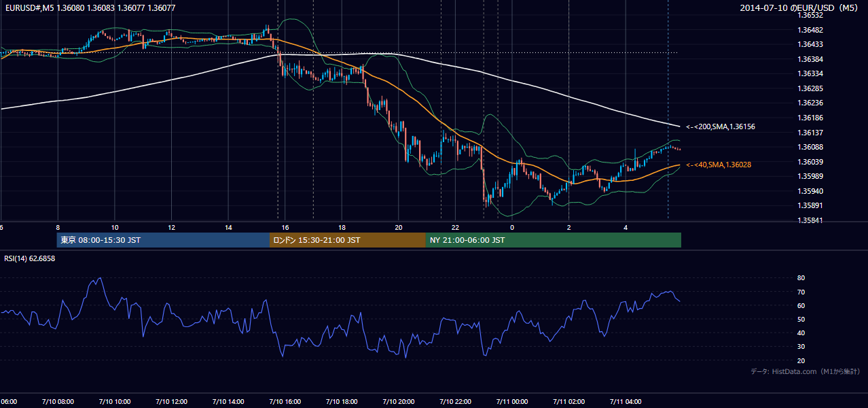This screenshot has width=868, height=408.
Task: Click the 7/10 12:00 time axis label
Action: coord(171,401)
